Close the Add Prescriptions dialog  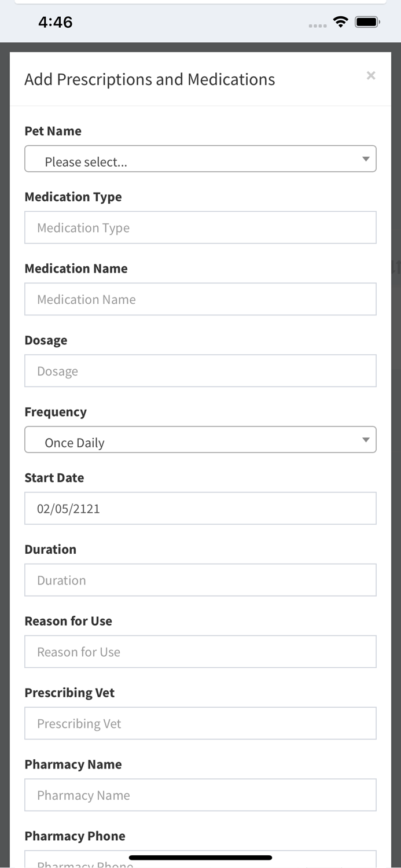(371, 75)
